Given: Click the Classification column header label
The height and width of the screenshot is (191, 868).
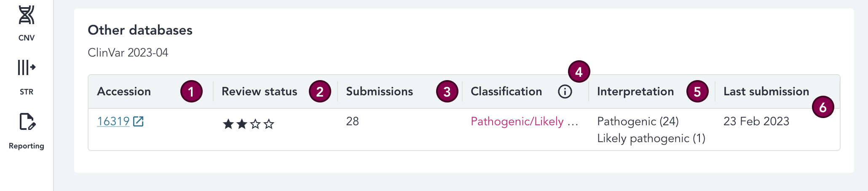Looking at the screenshot, I should 506,91.
